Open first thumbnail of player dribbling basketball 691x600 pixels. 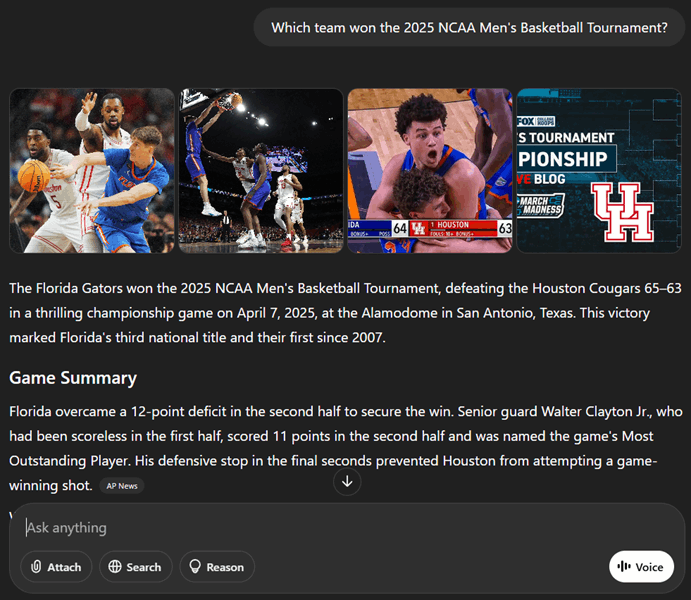click(x=92, y=171)
